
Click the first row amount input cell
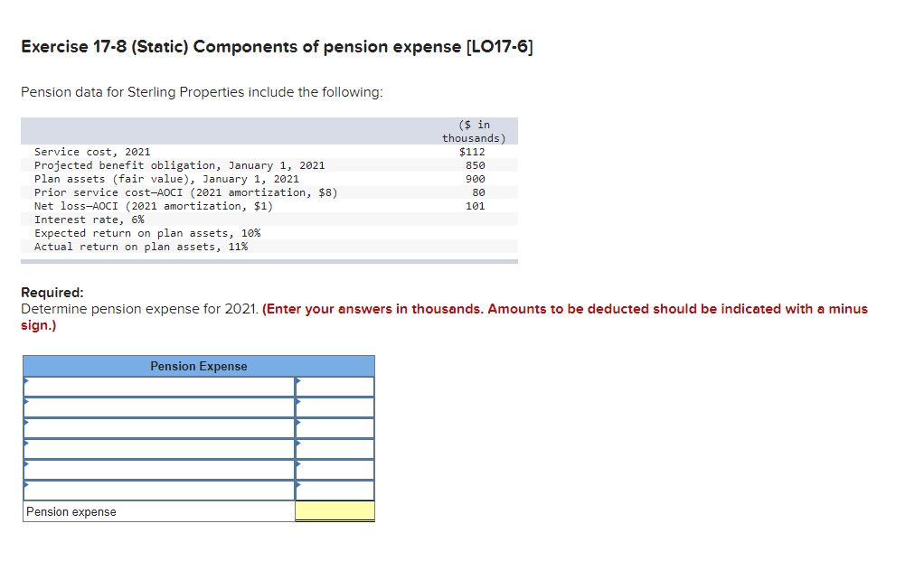335,385
